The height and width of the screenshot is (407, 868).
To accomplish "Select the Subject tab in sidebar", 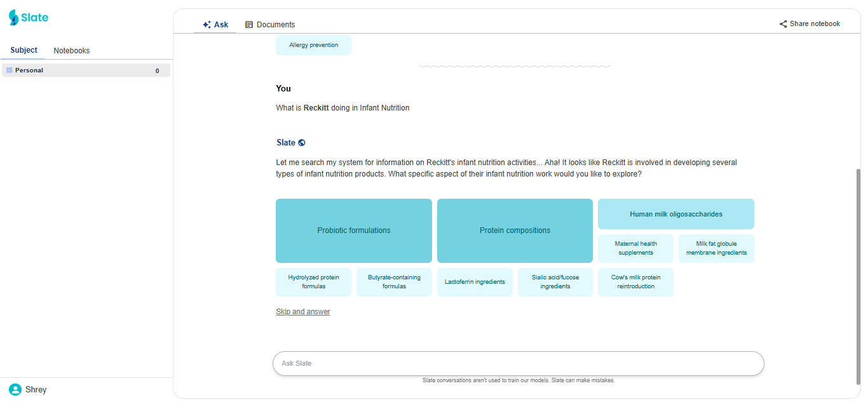I will pos(24,50).
